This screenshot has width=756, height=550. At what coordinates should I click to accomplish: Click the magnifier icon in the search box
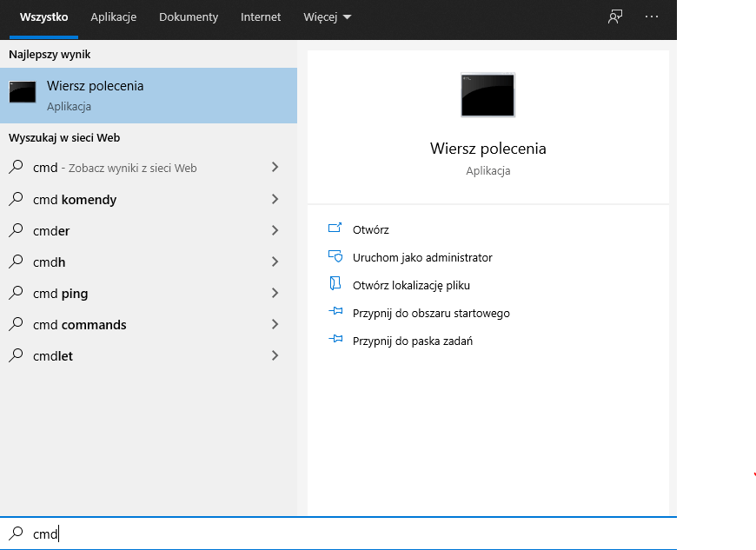pos(16,533)
